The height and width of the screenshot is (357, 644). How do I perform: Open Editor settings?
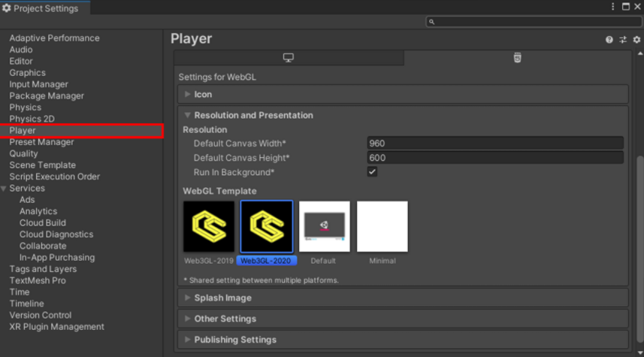pos(21,61)
